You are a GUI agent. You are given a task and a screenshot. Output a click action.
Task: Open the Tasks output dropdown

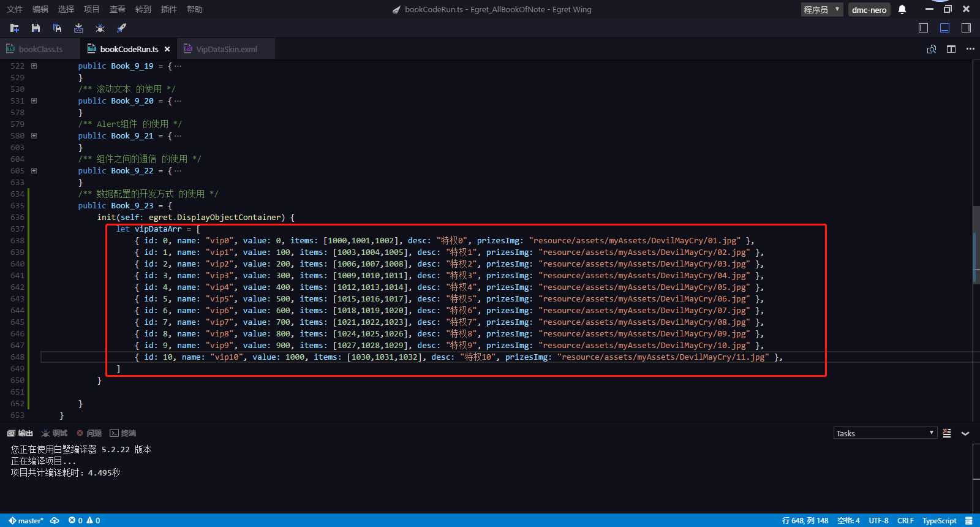[885, 433]
